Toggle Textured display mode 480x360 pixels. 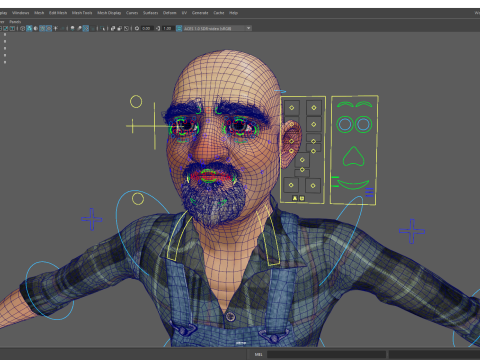tap(49, 28)
